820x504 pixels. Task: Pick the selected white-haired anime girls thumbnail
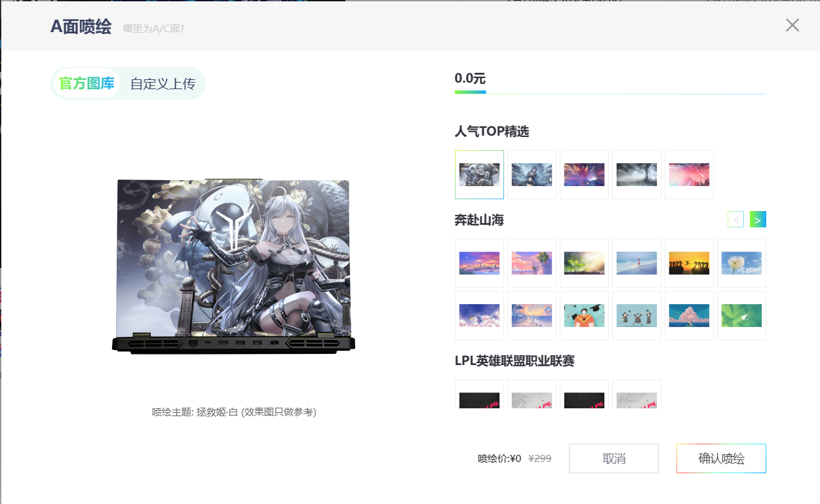tap(479, 174)
